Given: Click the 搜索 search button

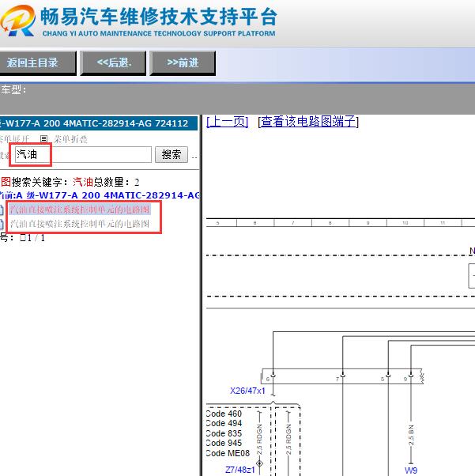Looking at the screenshot, I should 172,154.
